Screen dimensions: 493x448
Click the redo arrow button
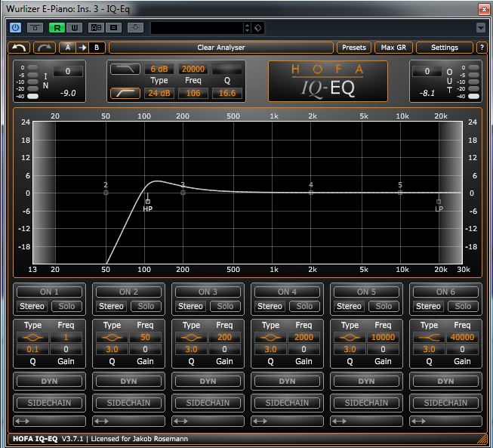pyautogui.click(x=45, y=48)
